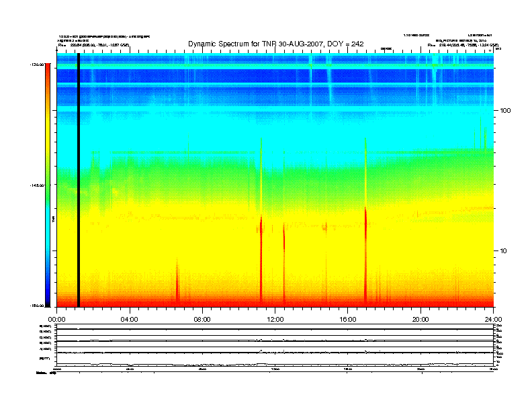Click the 00:00 time axis label
532x411 pixels.
56,320
